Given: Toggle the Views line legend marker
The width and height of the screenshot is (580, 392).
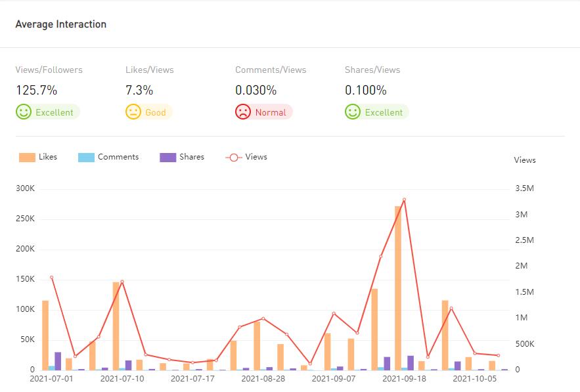Looking at the screenshot, I should pos(233,158).
